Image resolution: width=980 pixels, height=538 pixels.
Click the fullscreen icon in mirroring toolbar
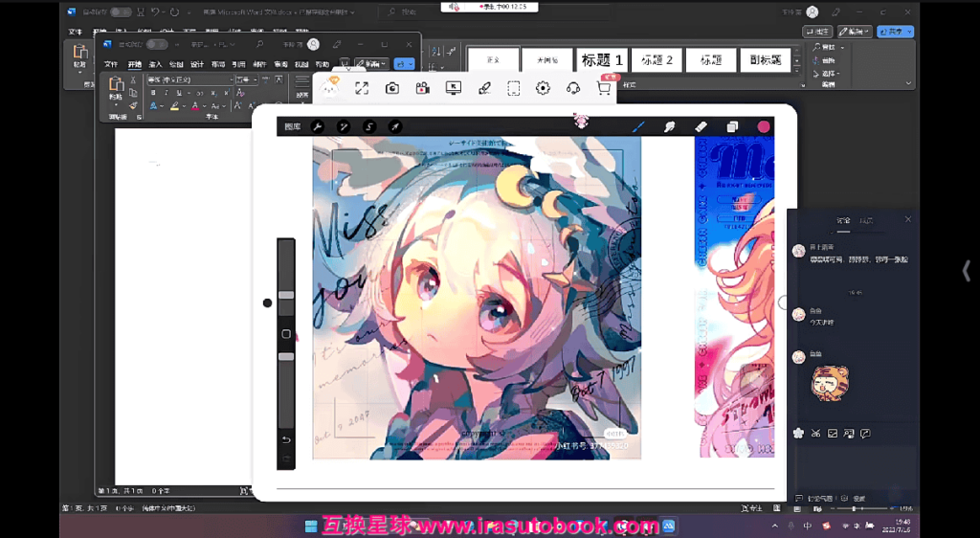click(362, 88)
